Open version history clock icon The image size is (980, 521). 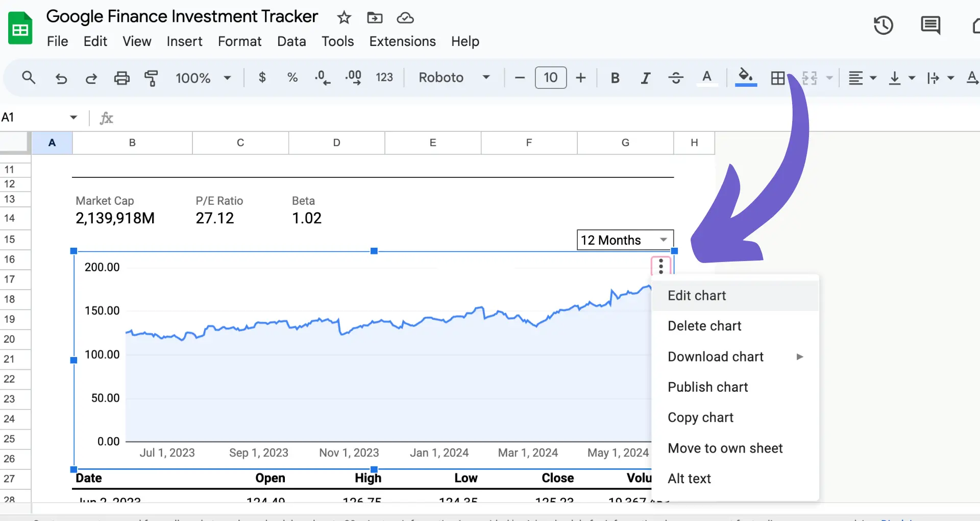coord(883,25)
